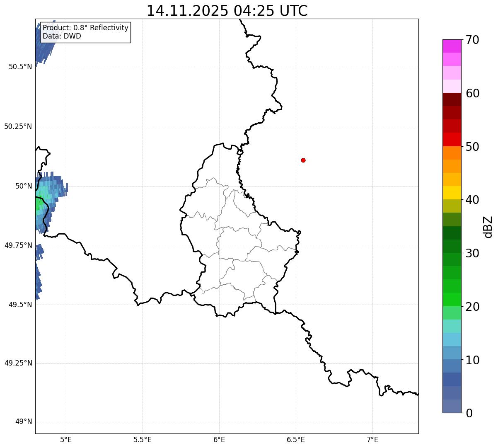Viewport: 498px width, 448px height.
Task: Select the dark maroon 60 dBZ swatch
Action: tap(452, 99)
